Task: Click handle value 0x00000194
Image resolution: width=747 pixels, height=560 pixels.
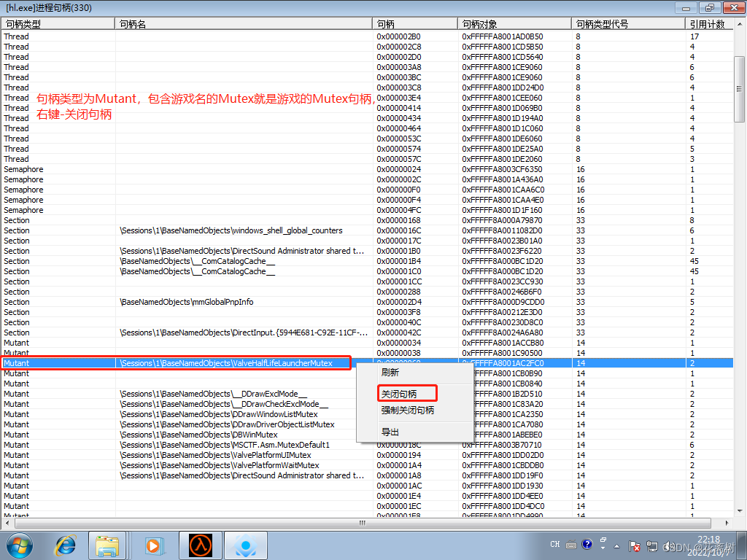Action: 399,455
